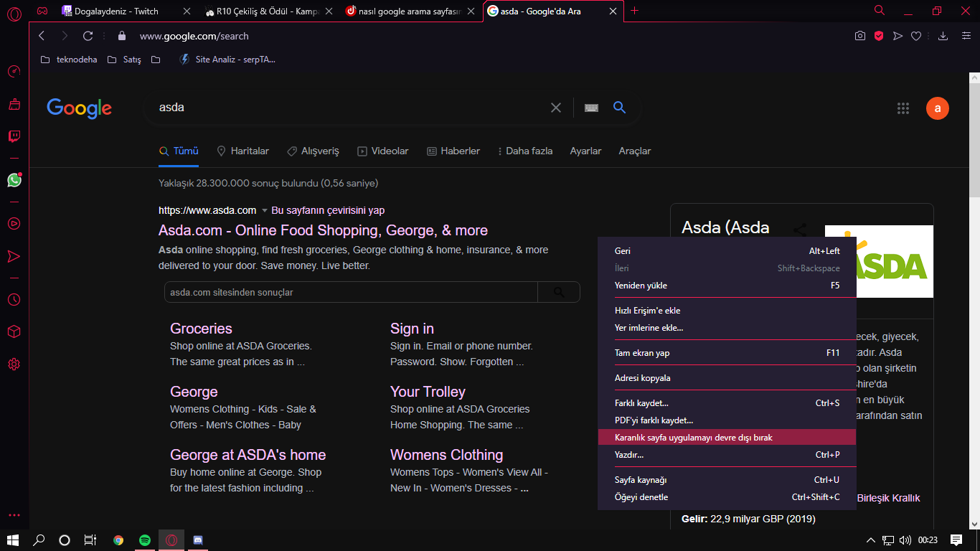Open History clock icon in sidebar

tap(14, 299)
